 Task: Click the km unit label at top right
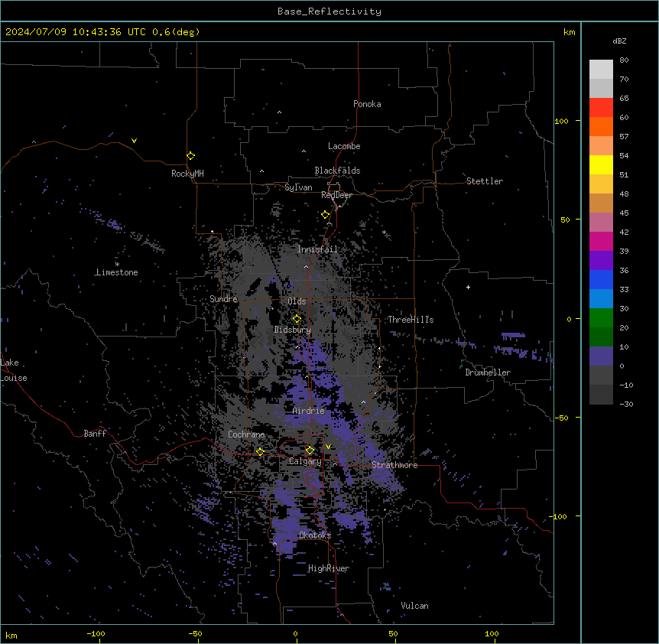[569, 32]
